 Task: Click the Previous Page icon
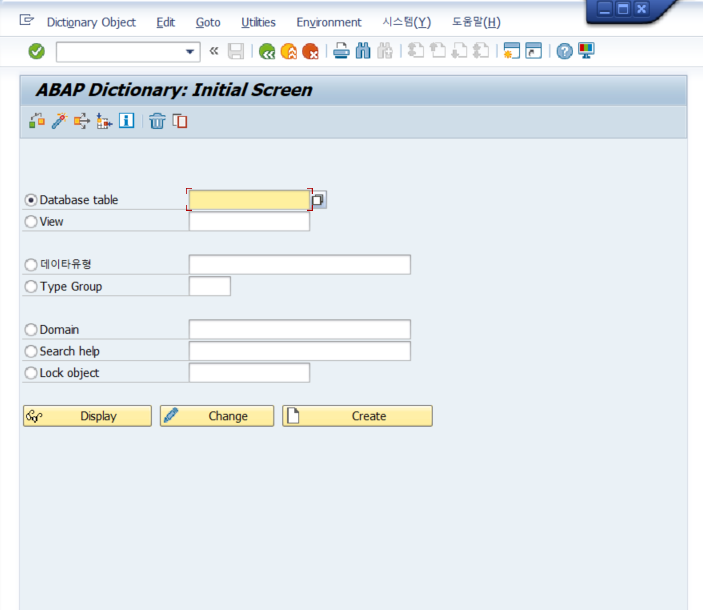coord(438,51)
